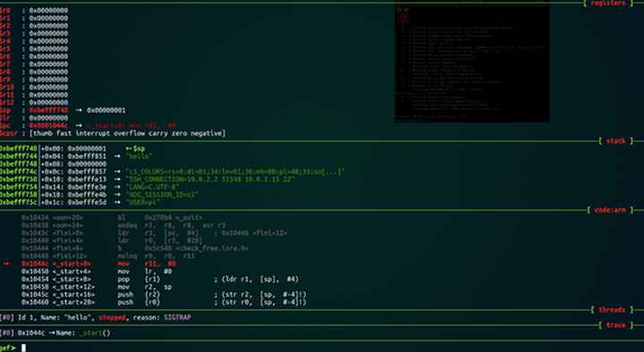
Task: Click the red arrow marking current instruction
Action: pyautogui.click(x=5, y=263)
